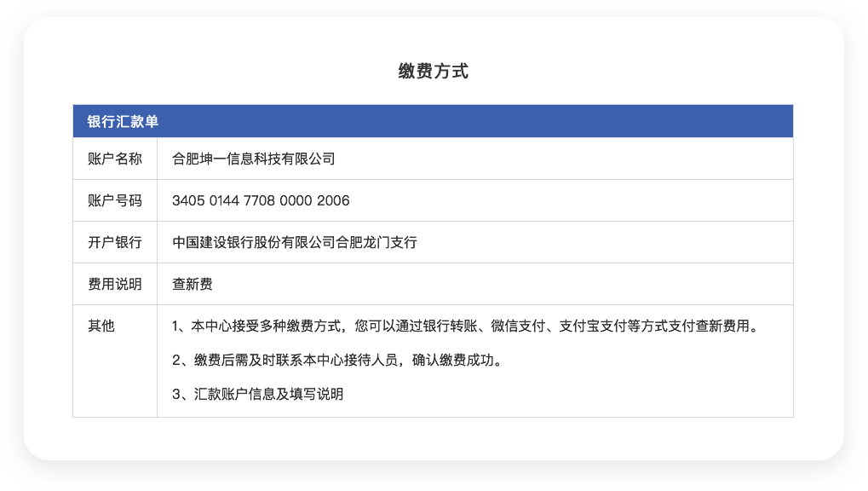This screenshot has height=491, width=868.
Task: Select the 银行汇款单 table header
Action: click(433, 121)
